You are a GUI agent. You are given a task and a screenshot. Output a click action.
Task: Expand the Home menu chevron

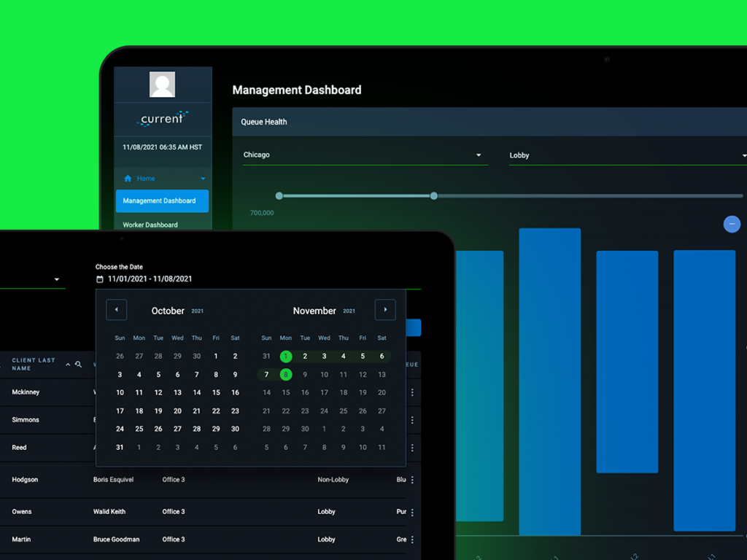tap(203, 179)
